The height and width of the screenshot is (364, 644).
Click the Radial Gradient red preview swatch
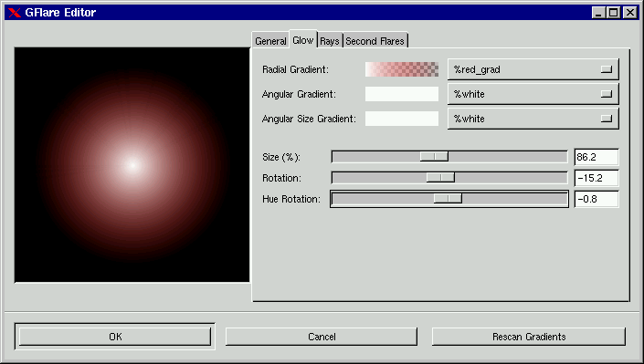402,69
